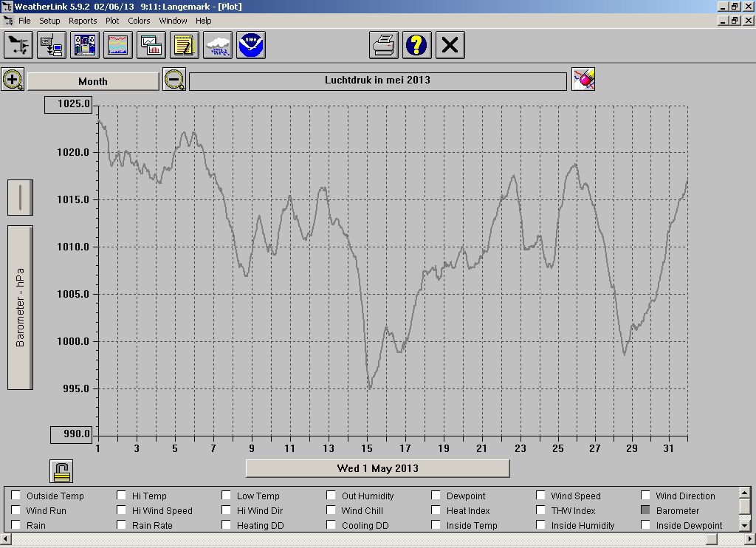This screenshot has height=548, width=756.
Task: Open the Wed 1 May 2013 date selector
Action: [377, 468]
